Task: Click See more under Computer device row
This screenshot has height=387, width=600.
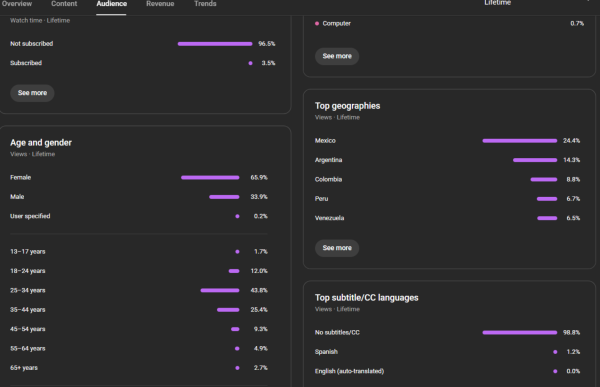Action: [337, 56]
